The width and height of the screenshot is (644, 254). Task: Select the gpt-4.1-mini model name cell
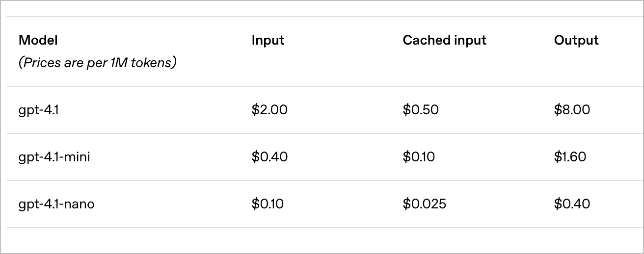coord(54,157)
